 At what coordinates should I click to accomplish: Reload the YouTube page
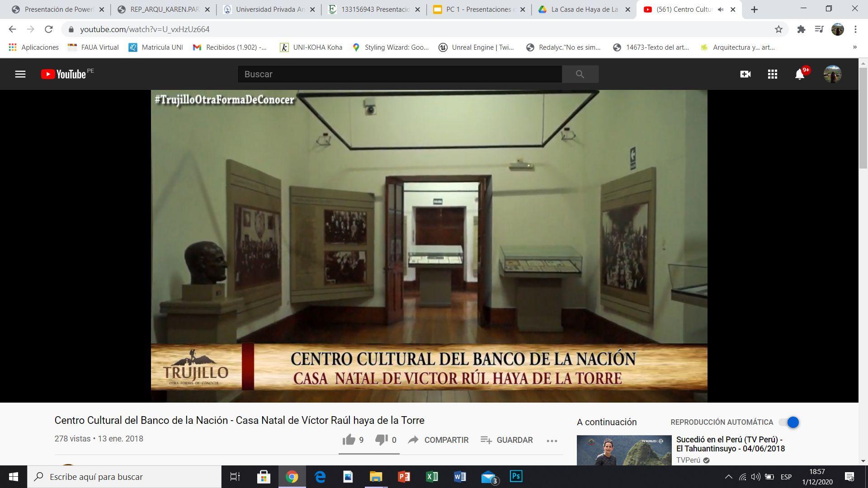pyautogui.click(x=49, y=29)
